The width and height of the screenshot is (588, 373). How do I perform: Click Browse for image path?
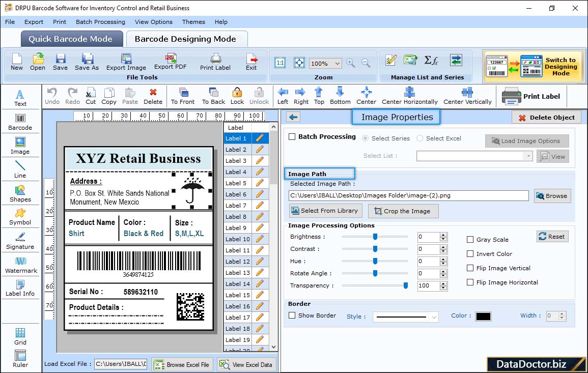(x=552, y=196)
